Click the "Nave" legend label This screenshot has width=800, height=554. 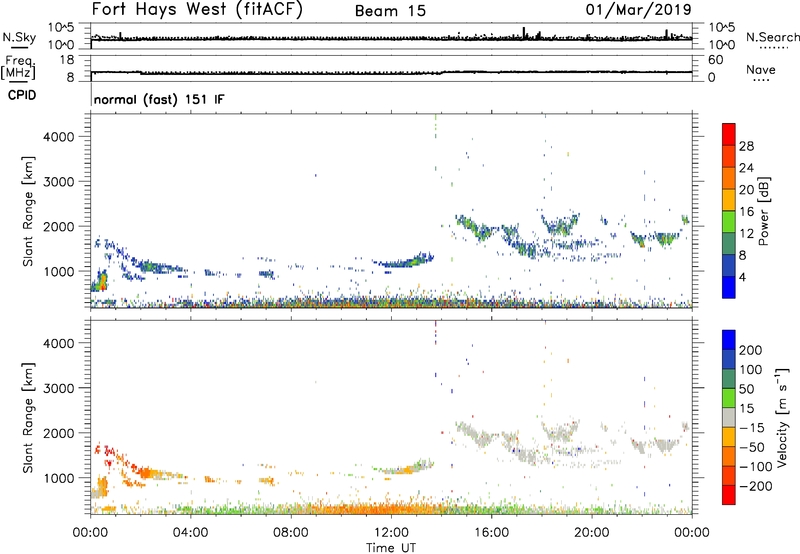760,69
